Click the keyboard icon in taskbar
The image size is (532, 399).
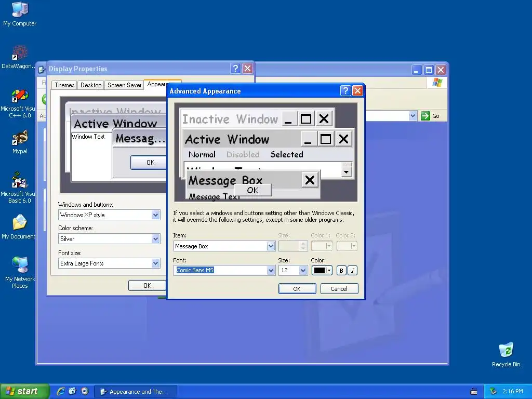click(x=474, y=392)
